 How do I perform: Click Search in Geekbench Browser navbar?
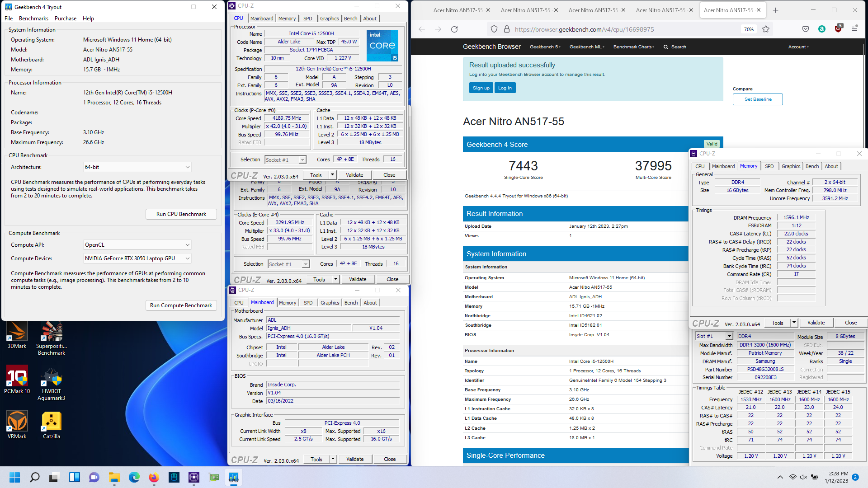click(x=675, y=47)
